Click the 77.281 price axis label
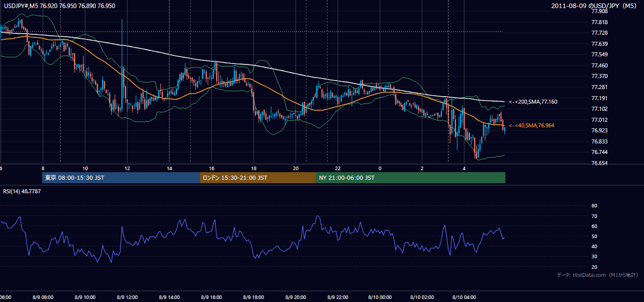Screen dimensions: 644x302 tap(600, 87)
